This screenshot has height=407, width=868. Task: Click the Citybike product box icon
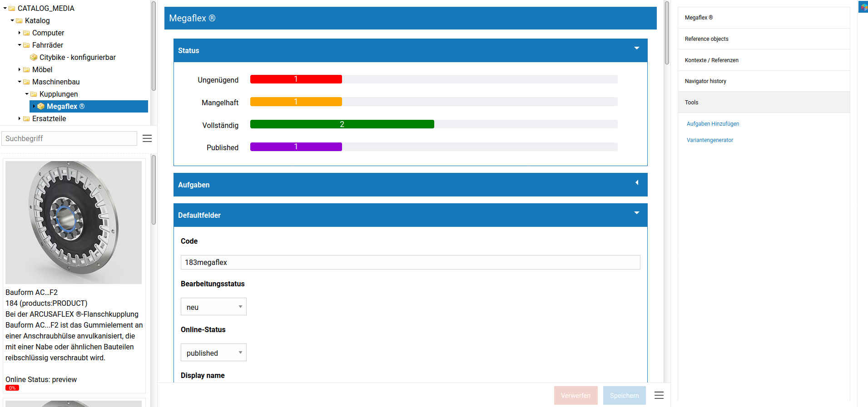(x=34, y=57)
